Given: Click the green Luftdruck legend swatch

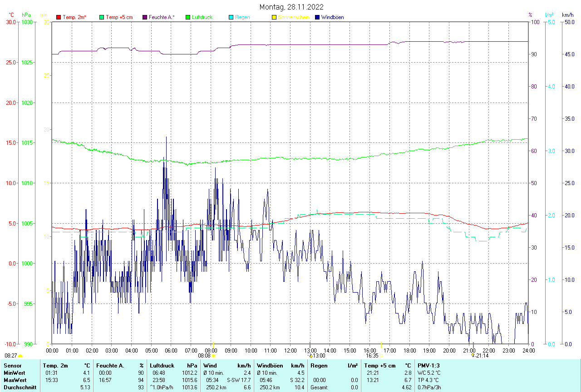Looking at the screenshot, I should click(188, 17).
